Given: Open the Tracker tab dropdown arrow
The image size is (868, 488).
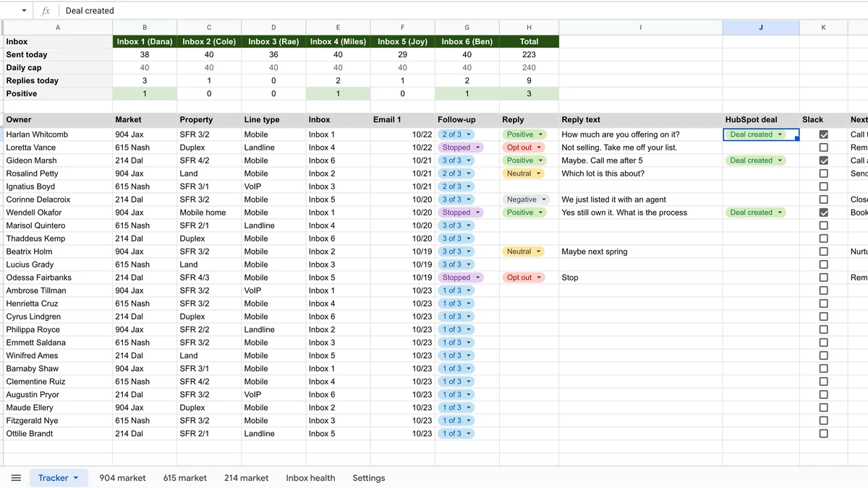Looking at the screenshot, I should click(76, 478).
